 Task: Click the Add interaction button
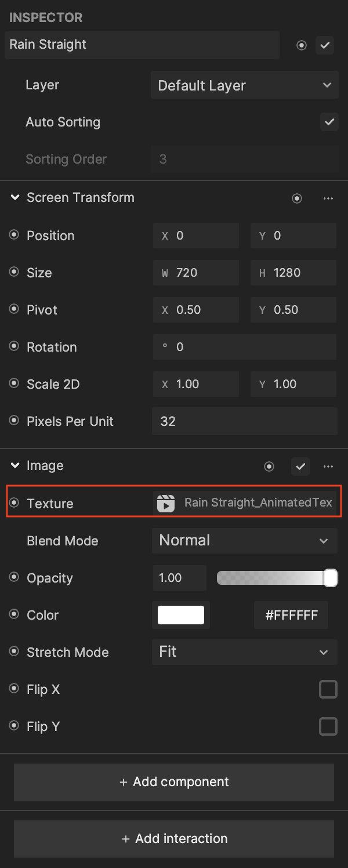click(x=174, y=838)
